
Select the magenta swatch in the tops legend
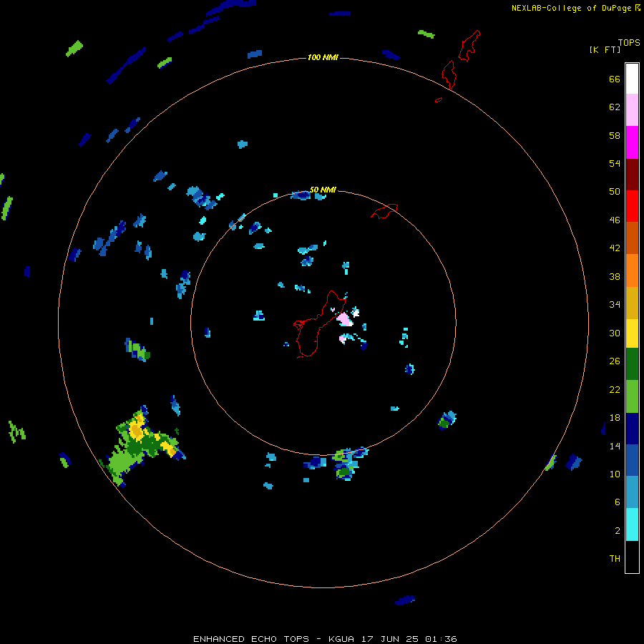[632, 142]
